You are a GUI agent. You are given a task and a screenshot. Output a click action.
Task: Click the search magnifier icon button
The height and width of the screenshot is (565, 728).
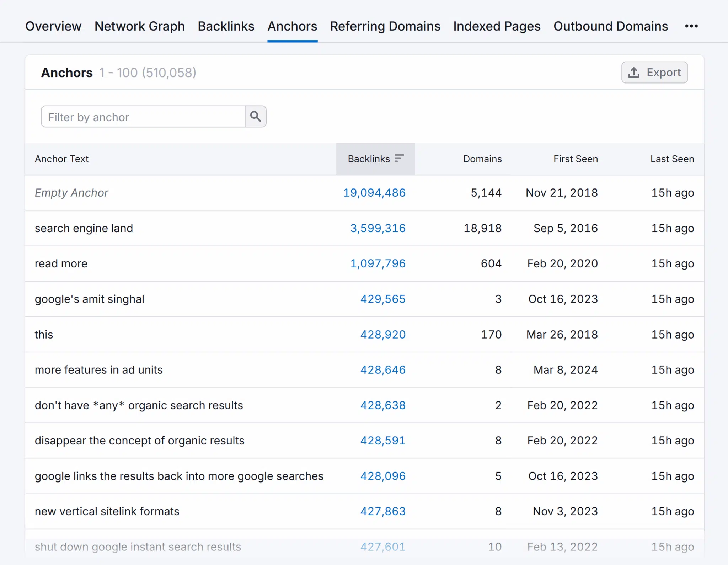click(256, 116)
